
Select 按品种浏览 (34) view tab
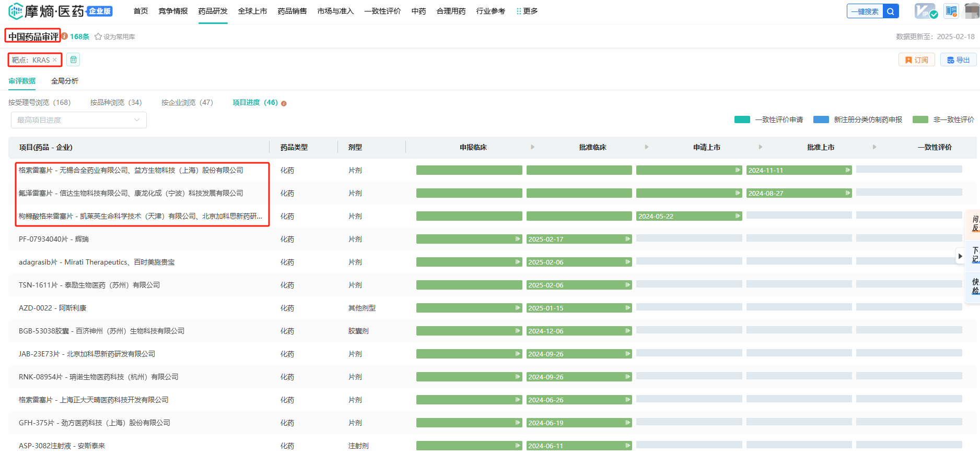(115, 103)
